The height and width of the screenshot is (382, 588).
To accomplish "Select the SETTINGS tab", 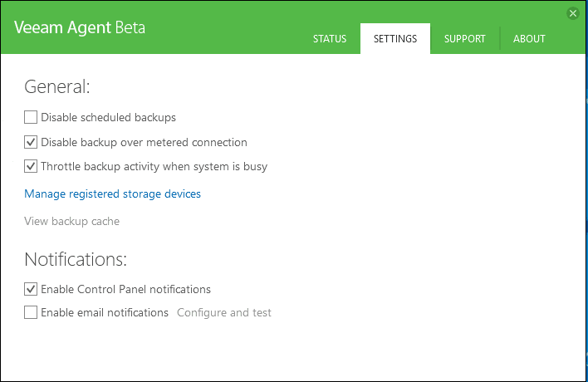I will click(x=395, y=39).
